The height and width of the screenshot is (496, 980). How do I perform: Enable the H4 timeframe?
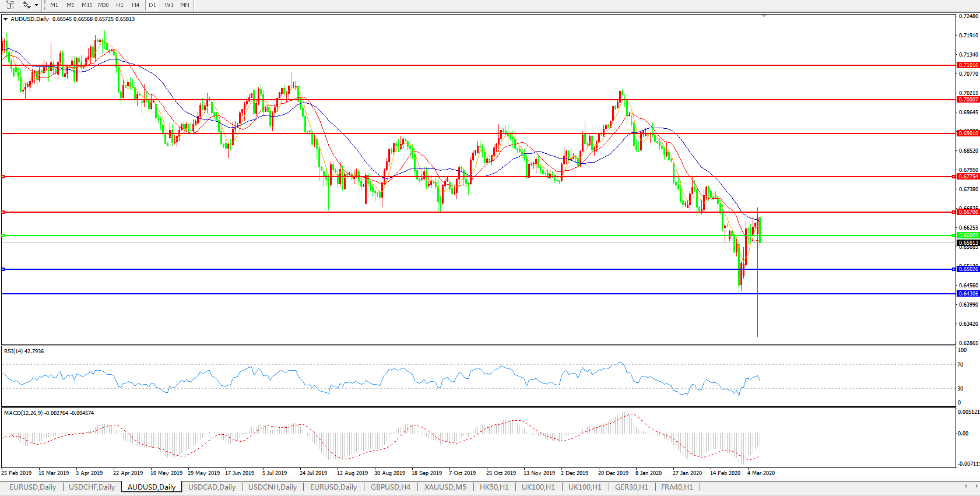tap(136, 5)
